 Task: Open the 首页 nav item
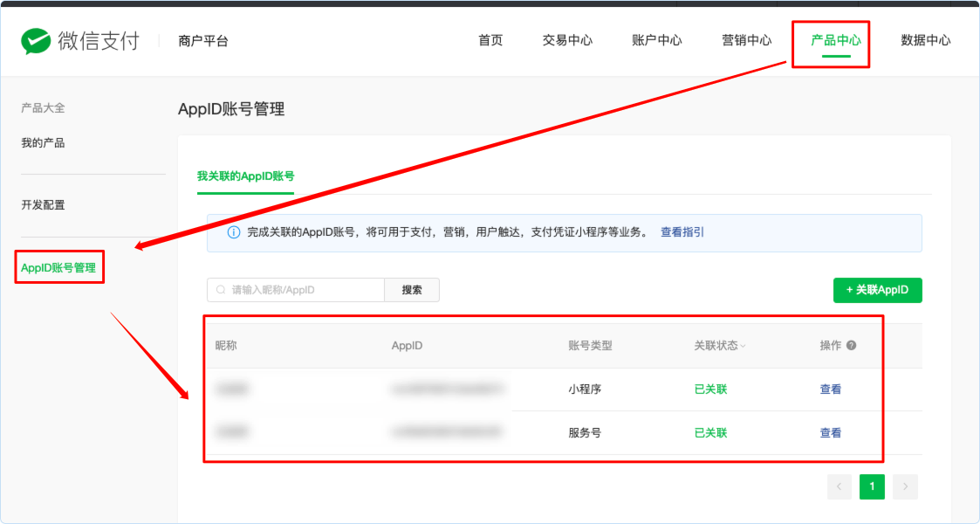[x=490, y=40]
